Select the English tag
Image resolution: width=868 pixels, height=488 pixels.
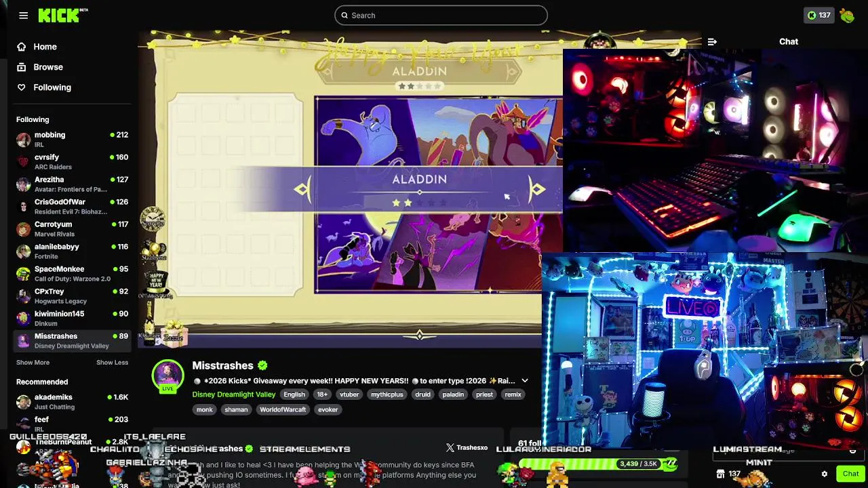(294, 394)
